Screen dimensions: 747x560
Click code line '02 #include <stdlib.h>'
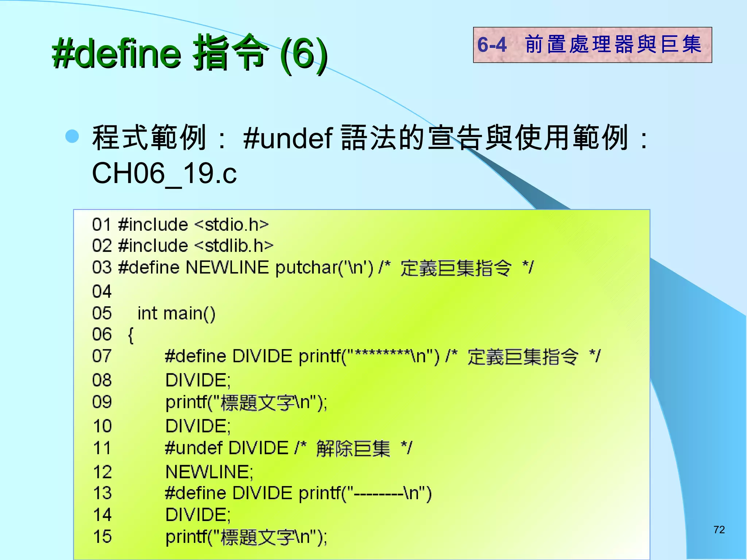coord(183,246)
